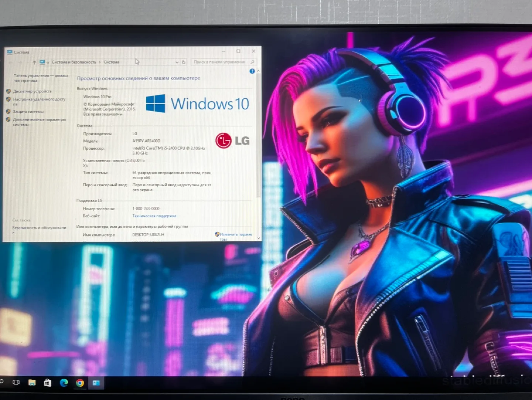Minimize the System window

pos(224,51)
